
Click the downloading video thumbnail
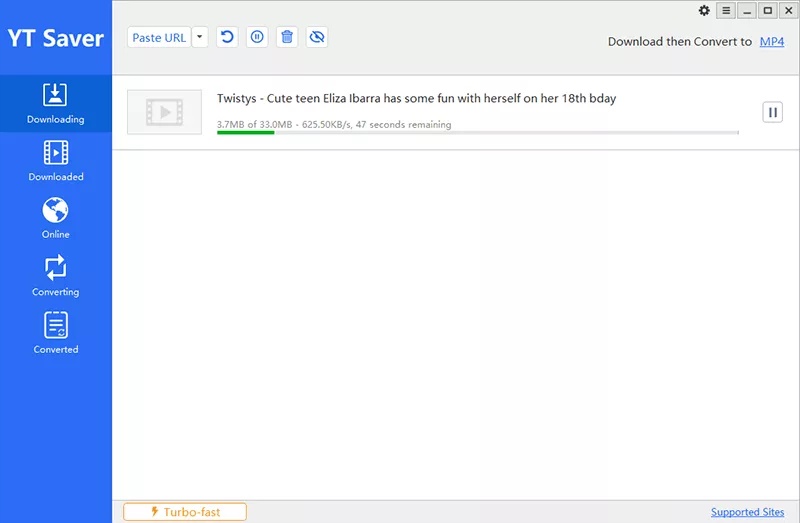[x=164, y=112]
